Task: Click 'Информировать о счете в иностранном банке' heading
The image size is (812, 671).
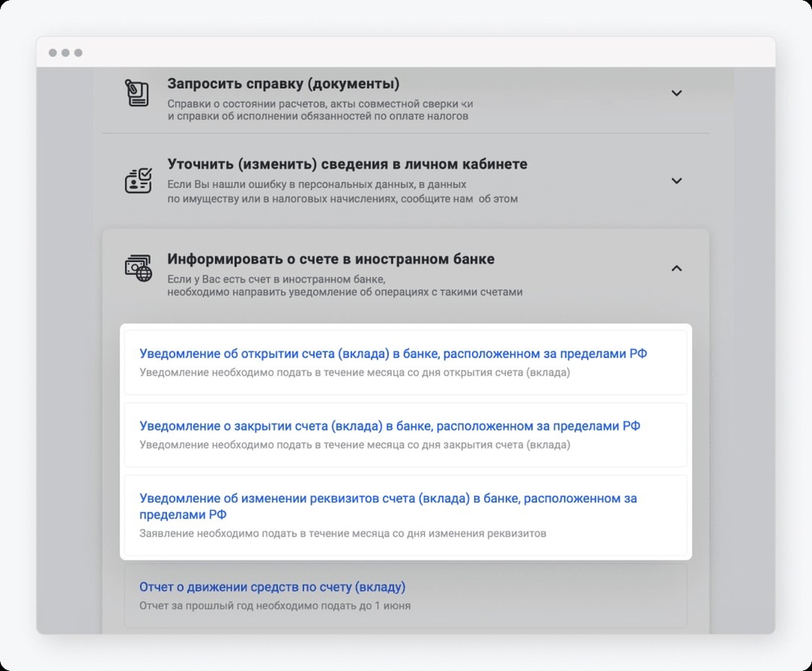Action: (330, 259)
